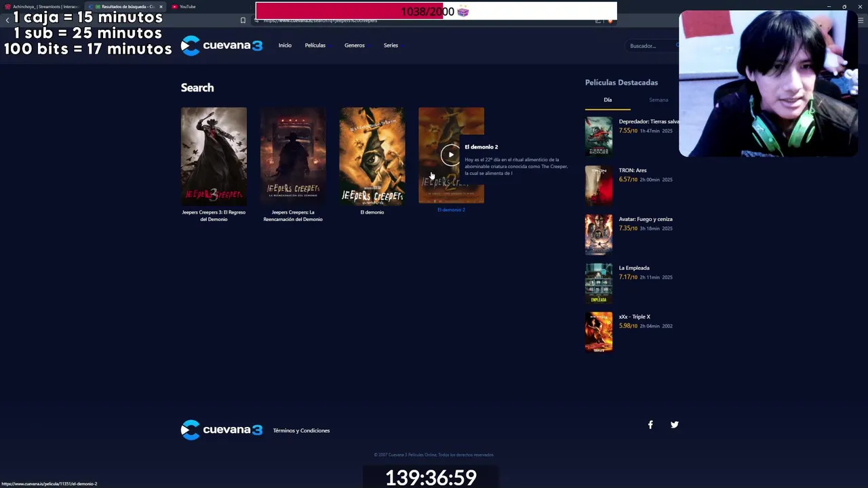Click the 'Jeepers Creepers 3: El Regreso del Demonio' title

coord(214,216)
